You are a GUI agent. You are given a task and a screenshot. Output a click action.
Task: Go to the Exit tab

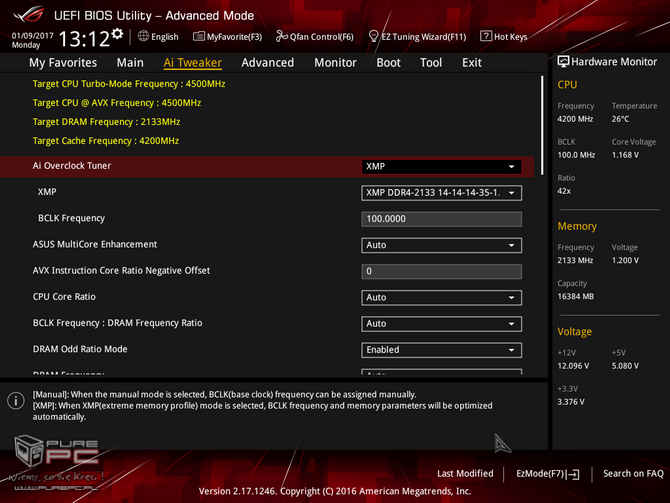point(472,63)
